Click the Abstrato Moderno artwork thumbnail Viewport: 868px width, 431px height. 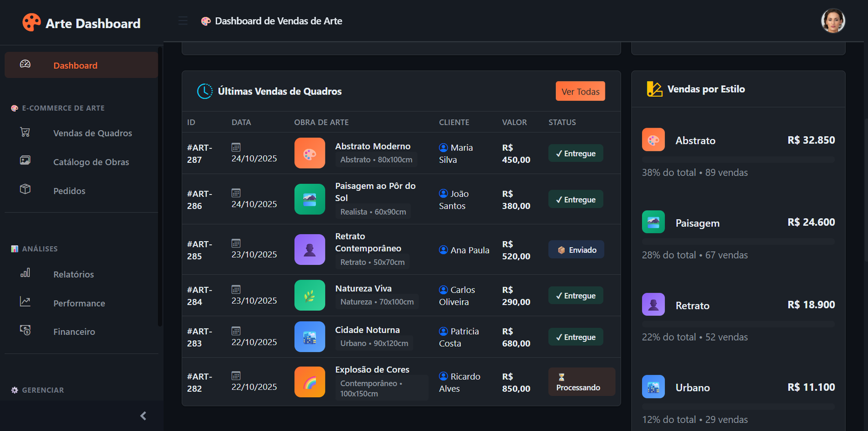click(310, 153)
